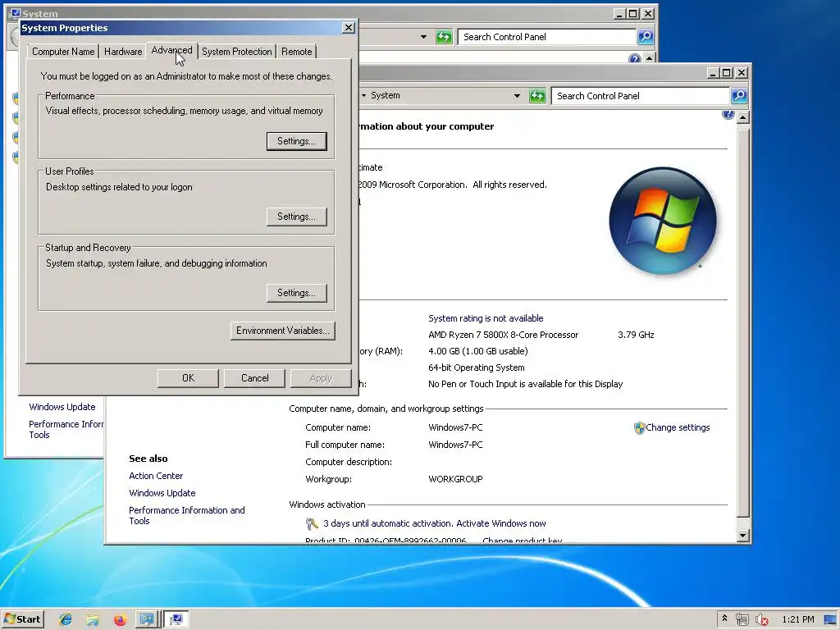This screenshot has width=840, height=630.
Task: Open Action Center under See also
Action: [156, 476]
